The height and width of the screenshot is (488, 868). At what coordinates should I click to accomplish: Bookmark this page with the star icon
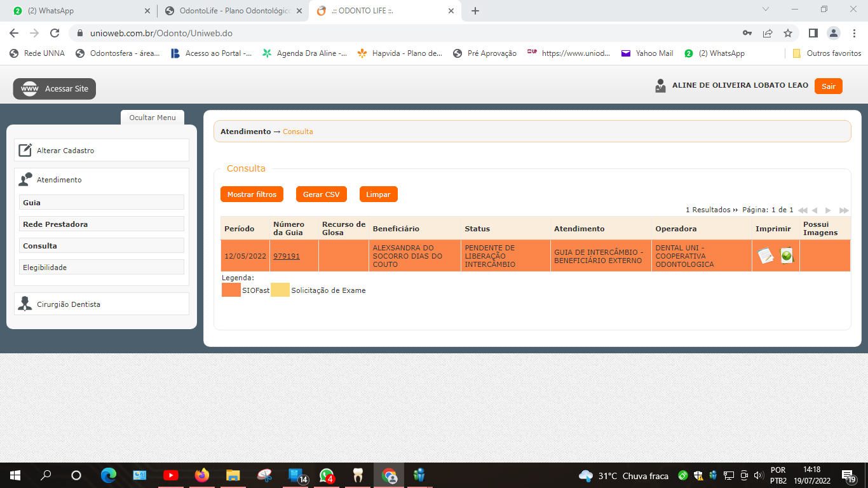coord(788,33)
